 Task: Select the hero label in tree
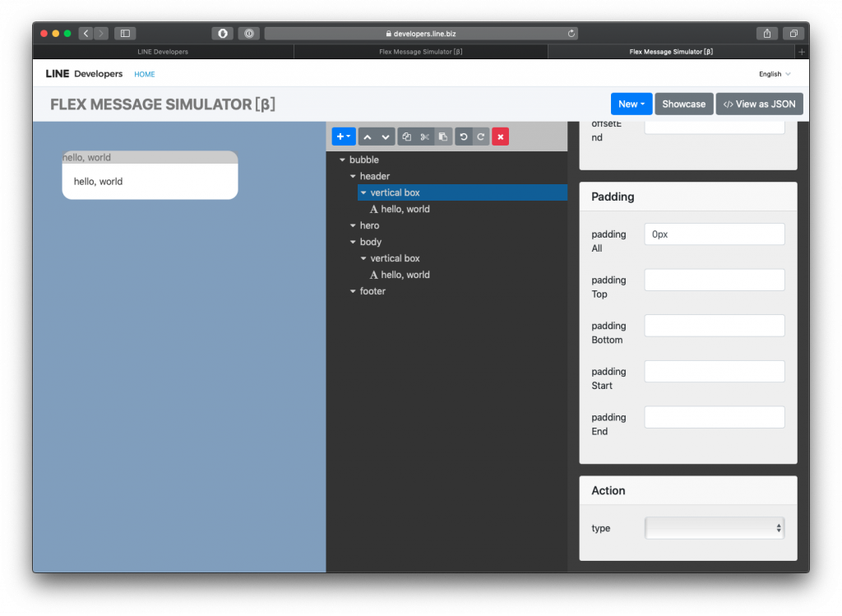pos(369,225)
